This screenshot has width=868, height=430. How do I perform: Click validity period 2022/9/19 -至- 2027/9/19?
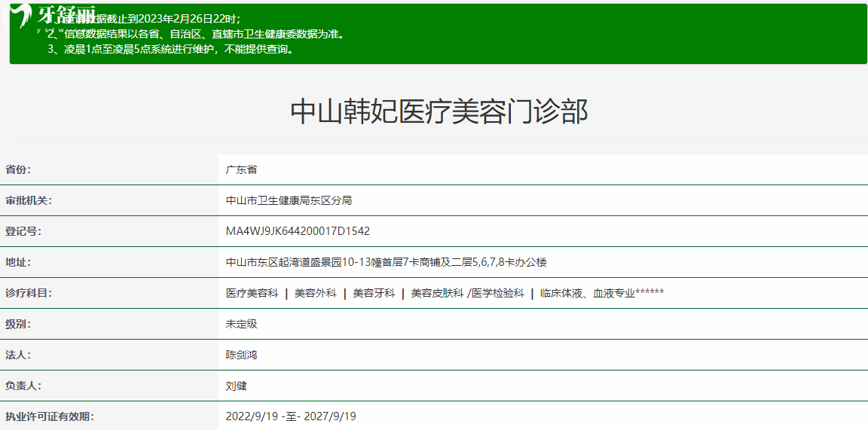pyautogui.click(x=291, y=416)
